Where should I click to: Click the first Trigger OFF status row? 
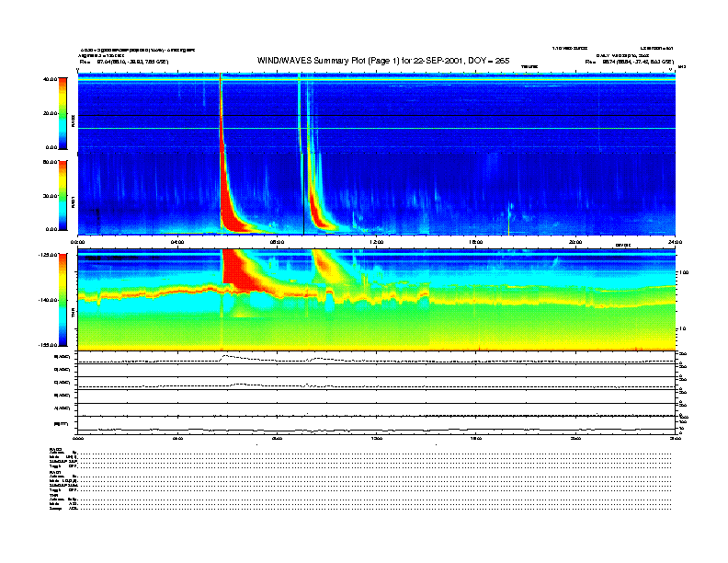tap(63, 465)
